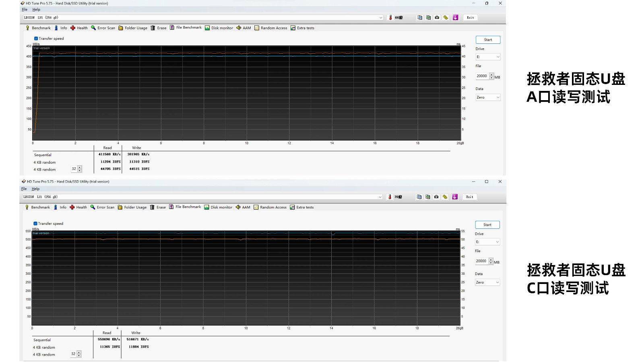Click the File size field in top window
The width and height of the screenshot is (644, 362).
pyautogui.click(x=482, y=76)
